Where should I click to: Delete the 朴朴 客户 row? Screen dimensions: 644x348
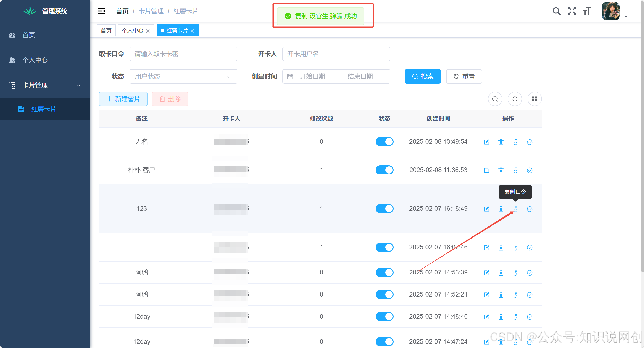(501, 170)
